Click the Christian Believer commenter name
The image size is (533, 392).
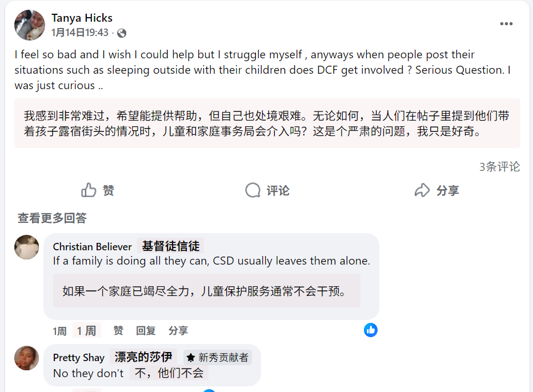pyautogui.click(x=93, y=247)
